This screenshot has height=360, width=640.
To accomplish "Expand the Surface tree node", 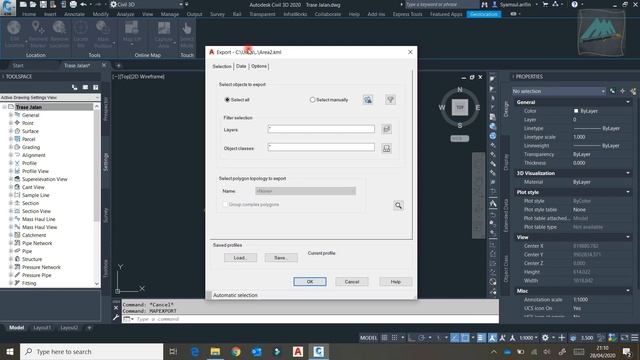I will (x=11, y=131).
